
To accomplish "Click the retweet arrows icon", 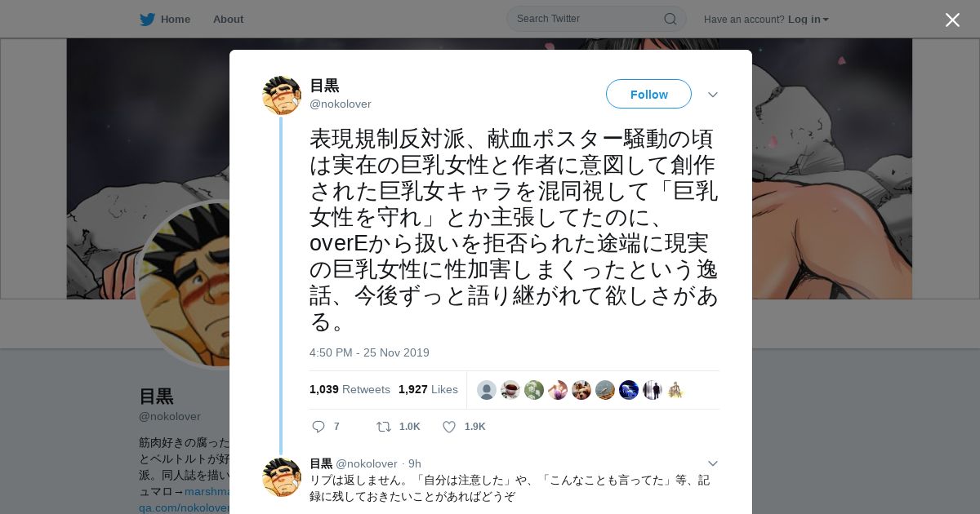I will (383, 427).
